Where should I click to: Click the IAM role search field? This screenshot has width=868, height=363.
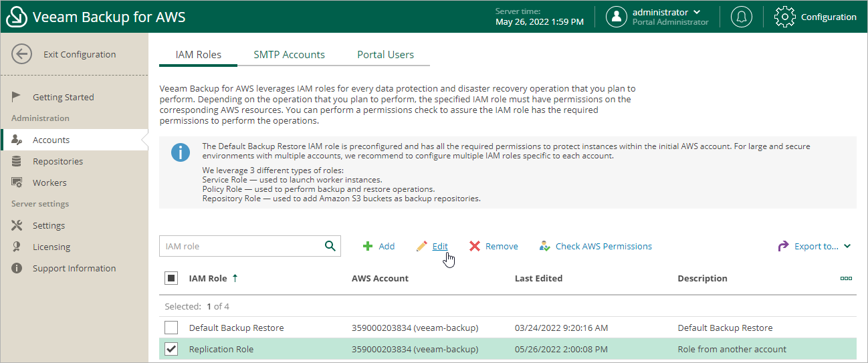(x=241, y=247)
